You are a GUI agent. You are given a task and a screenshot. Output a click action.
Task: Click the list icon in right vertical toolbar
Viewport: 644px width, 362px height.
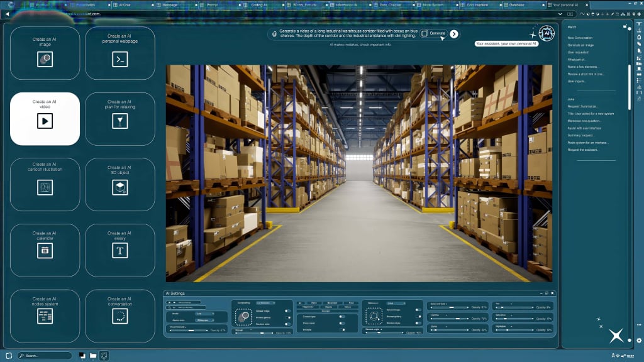[x=639, y=80]
